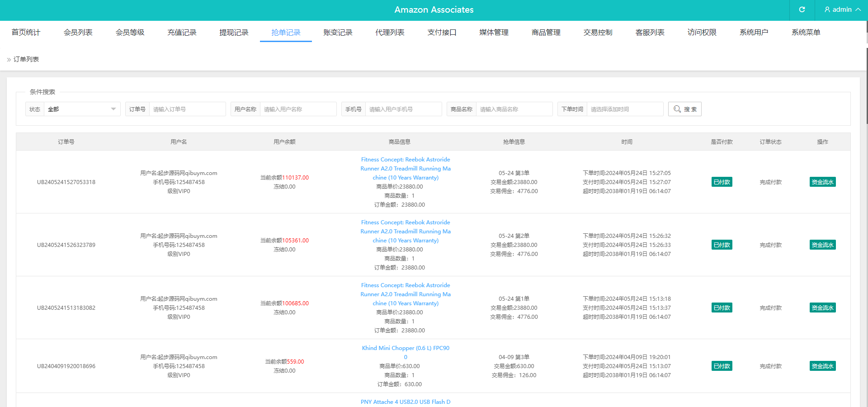868x407 pixels.
Task: Click the 手机号 input box
Action: 403,109
